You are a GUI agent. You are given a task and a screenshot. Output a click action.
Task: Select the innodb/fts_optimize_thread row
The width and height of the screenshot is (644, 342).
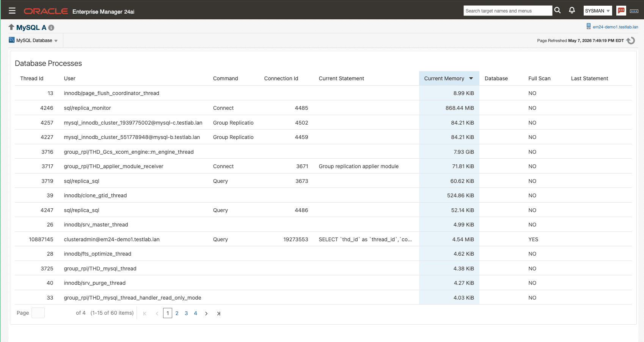point(323,254)
